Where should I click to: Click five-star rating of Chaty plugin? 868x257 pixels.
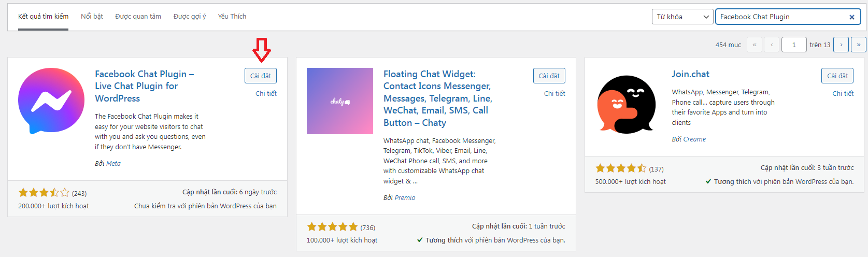[332, 227]
